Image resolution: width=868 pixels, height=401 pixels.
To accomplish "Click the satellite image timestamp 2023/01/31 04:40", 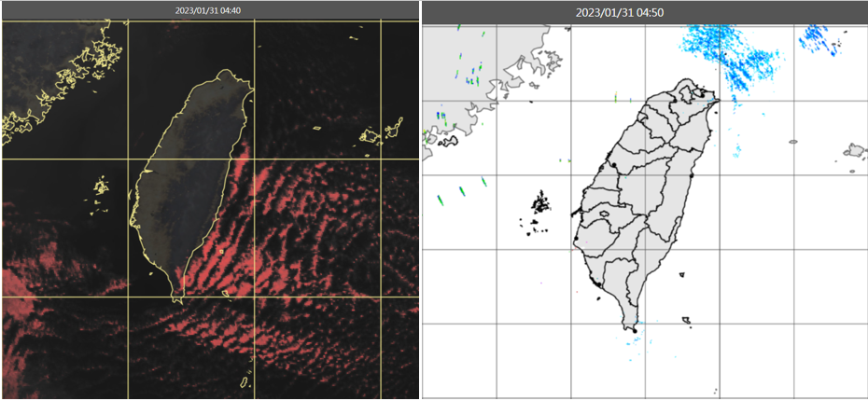I will coord(208,10).
